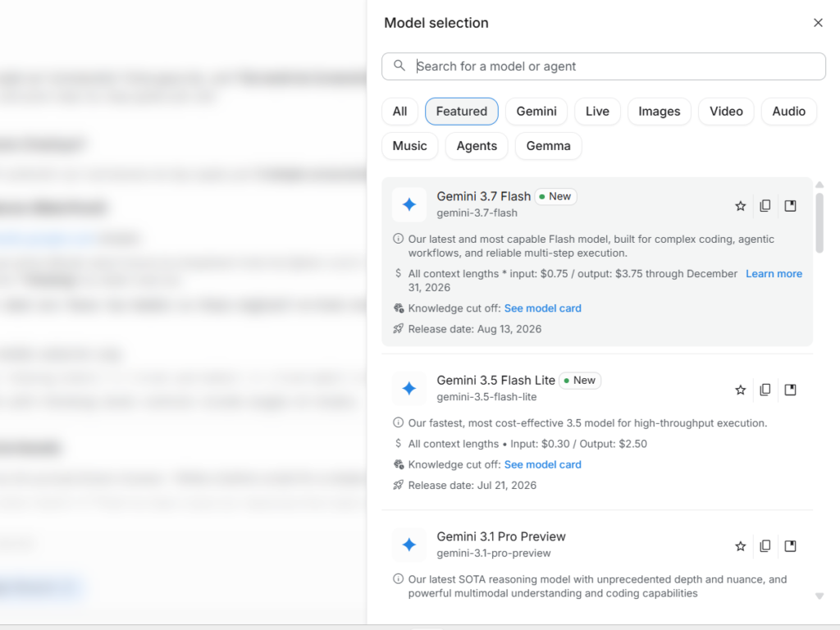Click the gemini-3.7-flash ID text

tap(477, 212)
